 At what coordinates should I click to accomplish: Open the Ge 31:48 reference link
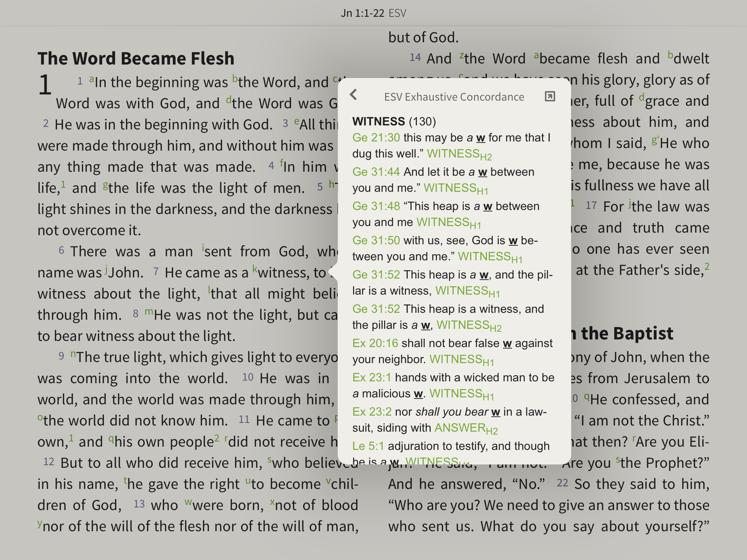pos(376,206)
